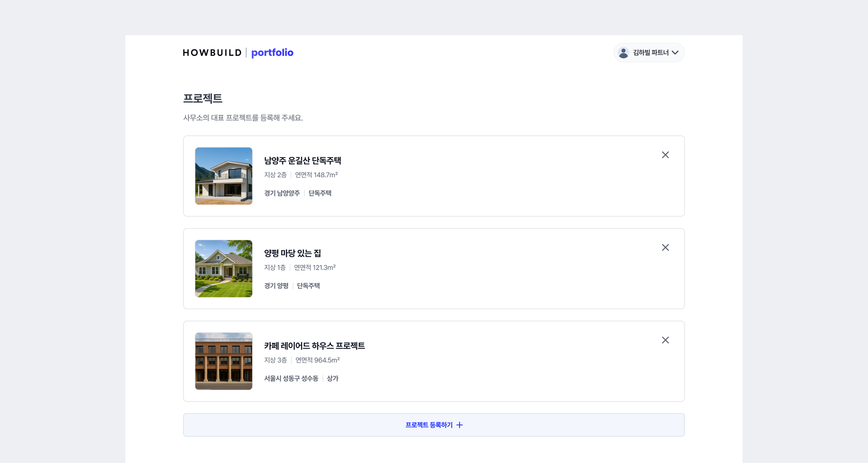Click 단독주택 label in 양평 card

point(309,286)
